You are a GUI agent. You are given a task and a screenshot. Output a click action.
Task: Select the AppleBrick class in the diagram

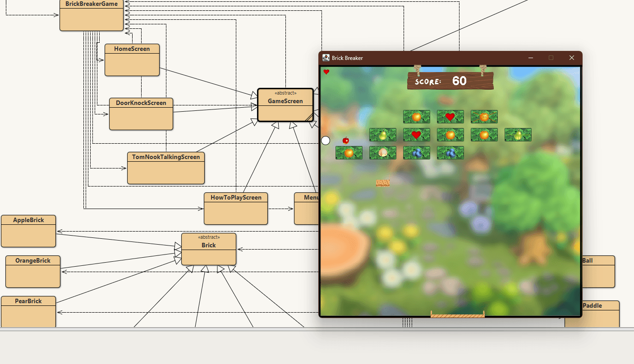click(28, 230)
